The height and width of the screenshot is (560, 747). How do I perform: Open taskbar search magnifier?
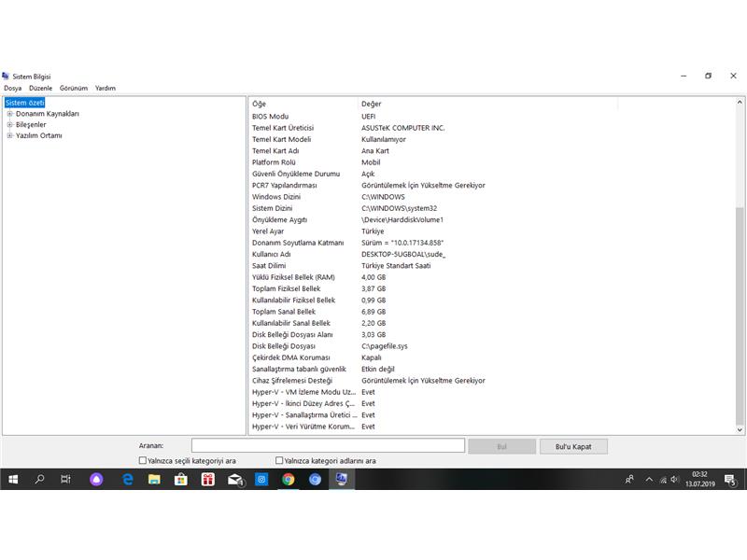[39, 479]
